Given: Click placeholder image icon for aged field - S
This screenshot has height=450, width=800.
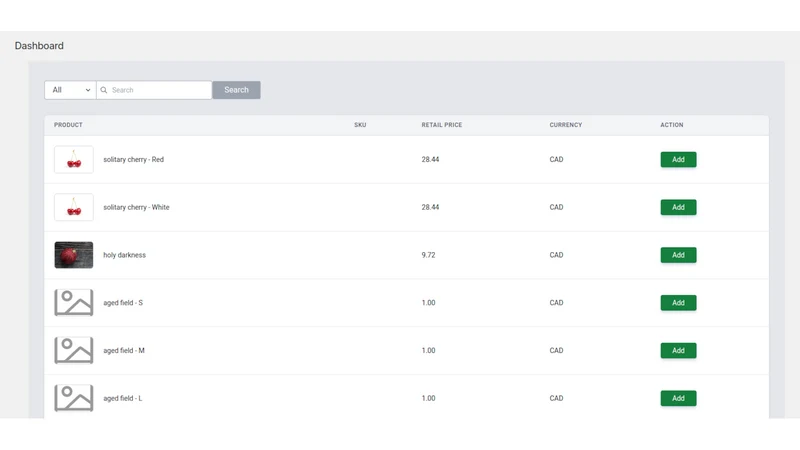Looking at the screenshot, I should [74, 303].
